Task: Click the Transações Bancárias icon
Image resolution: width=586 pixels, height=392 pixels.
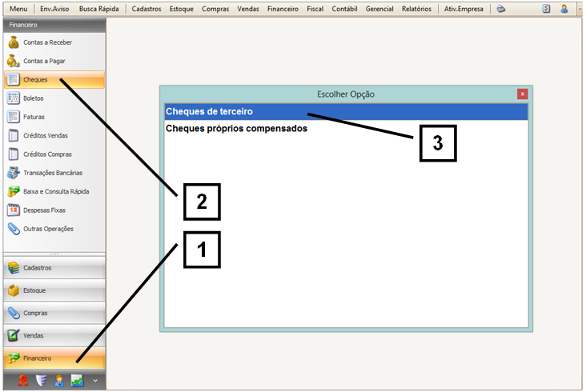Action: (x=13, y=172)
